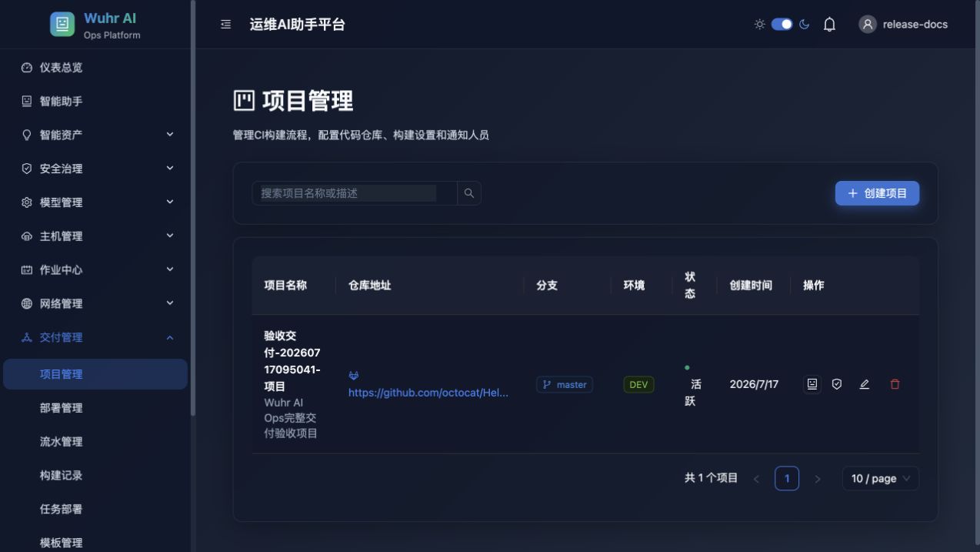The width and height of the screenshot is (980, 552).
Task: Select 部署管理 submenu item
Action: [95, 408]
